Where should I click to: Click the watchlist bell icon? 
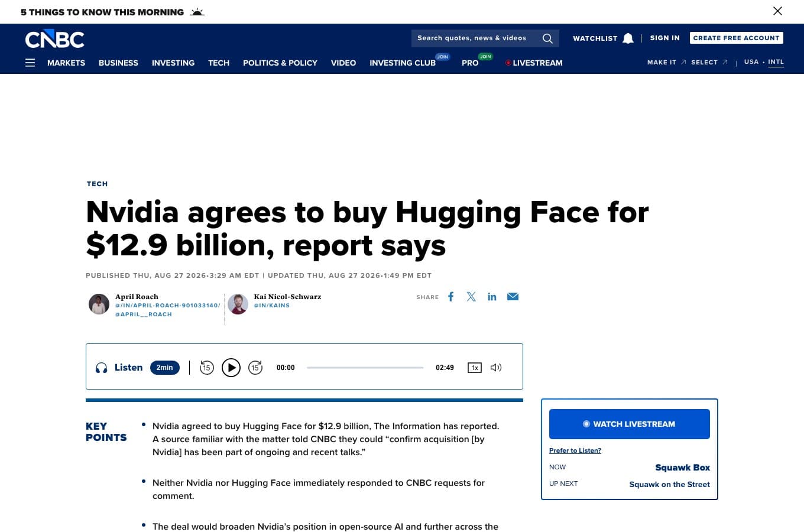pos(628,38)
